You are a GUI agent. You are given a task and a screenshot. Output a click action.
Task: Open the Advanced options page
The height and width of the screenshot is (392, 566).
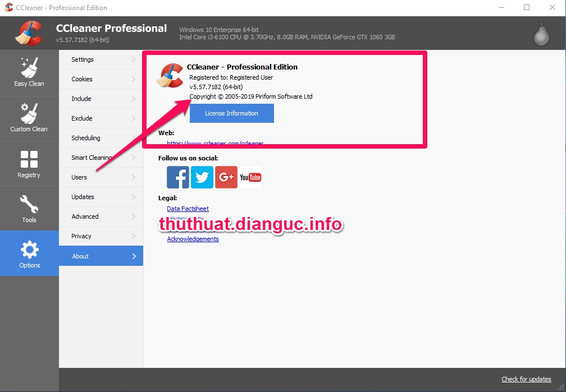tap(101, 216)
